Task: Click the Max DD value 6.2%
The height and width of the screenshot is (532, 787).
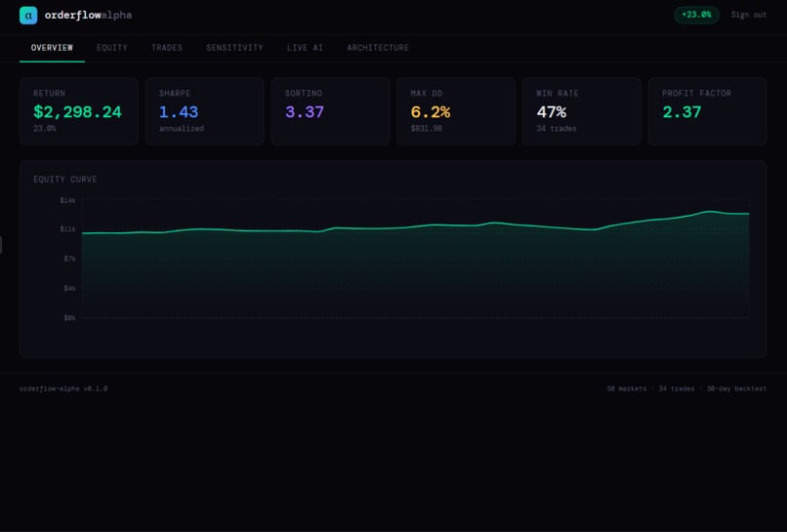Action: pos(431,112)
